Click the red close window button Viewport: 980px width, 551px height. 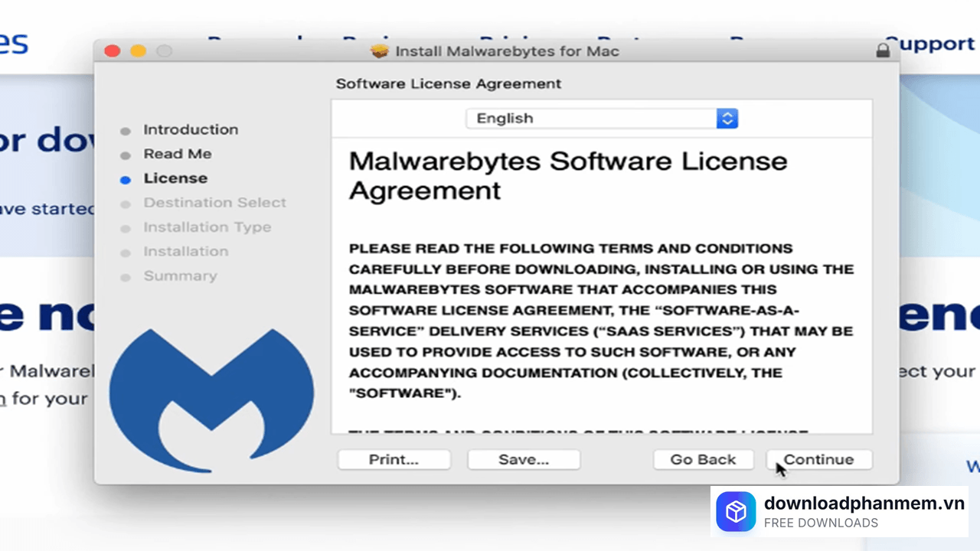pos(113,51)
